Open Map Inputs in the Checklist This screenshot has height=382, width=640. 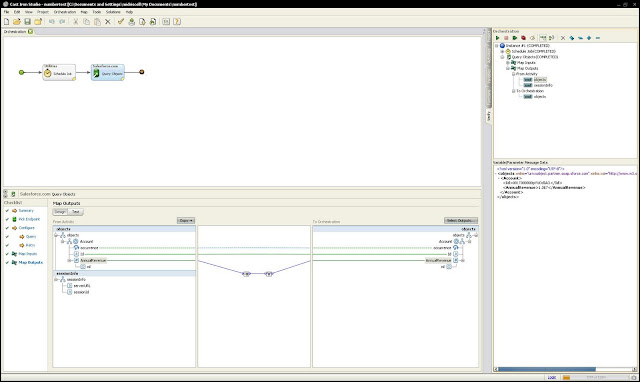(x=27, y=254)
